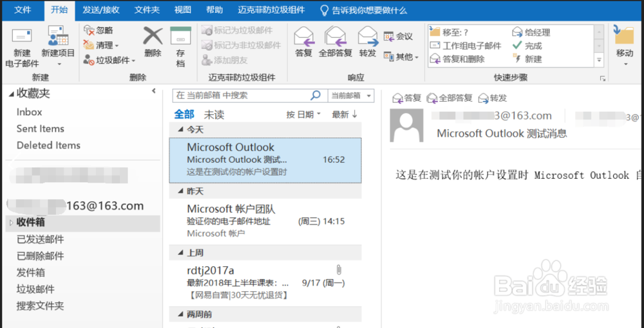Archive the message with 存档
This screenshot has height=328, width=644.
pos(180,47)
